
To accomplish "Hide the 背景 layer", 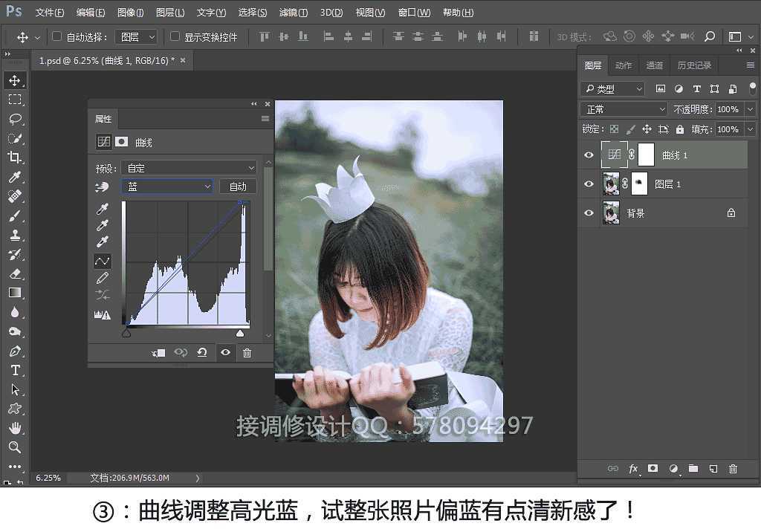I will (x=589, y=213).
